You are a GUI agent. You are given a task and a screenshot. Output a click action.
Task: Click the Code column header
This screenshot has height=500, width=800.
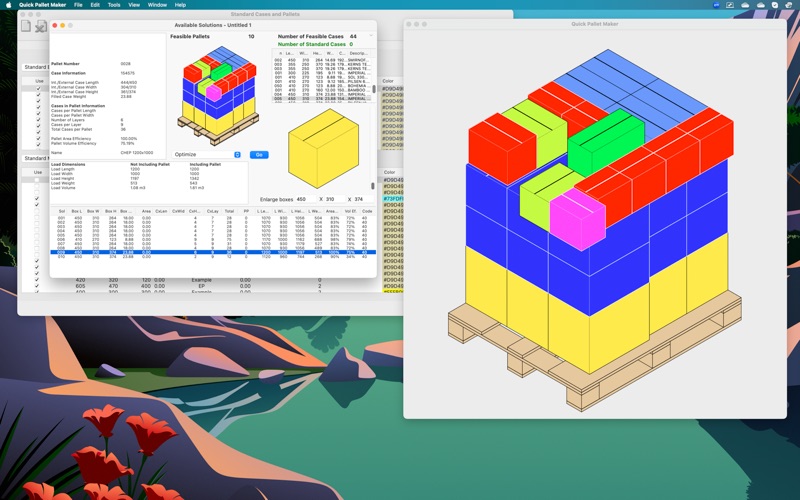point(366,211)
